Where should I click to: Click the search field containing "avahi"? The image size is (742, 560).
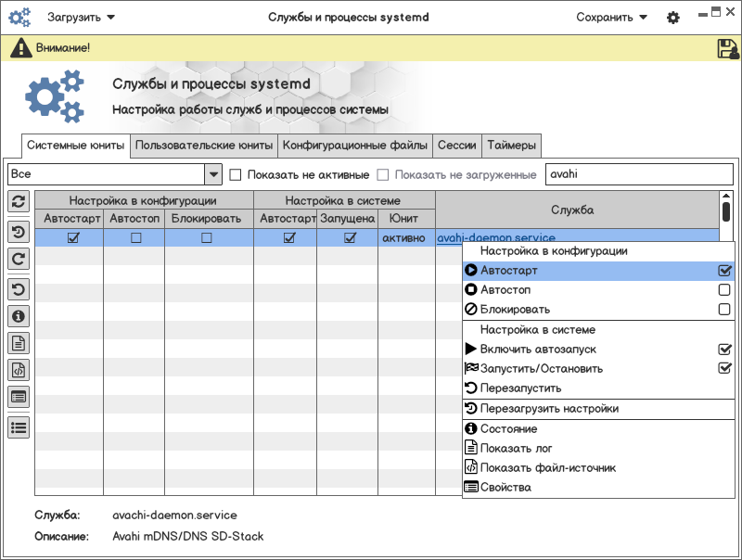click(638, 174)
